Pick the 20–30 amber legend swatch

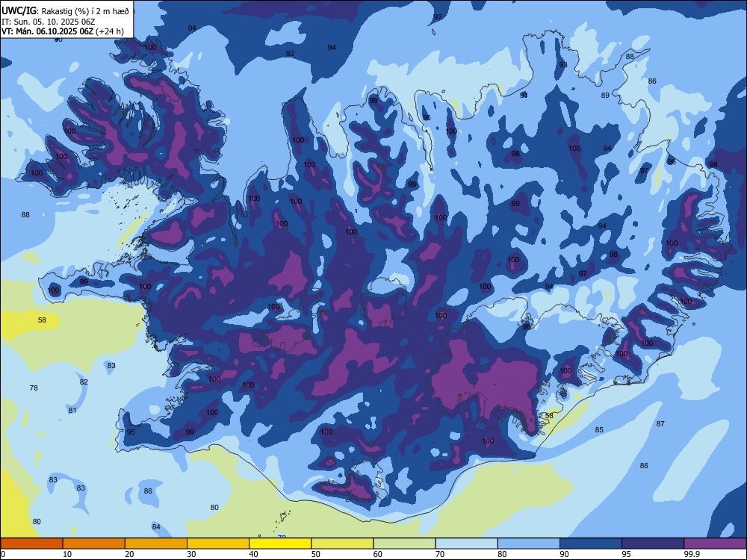click(156, 544)
